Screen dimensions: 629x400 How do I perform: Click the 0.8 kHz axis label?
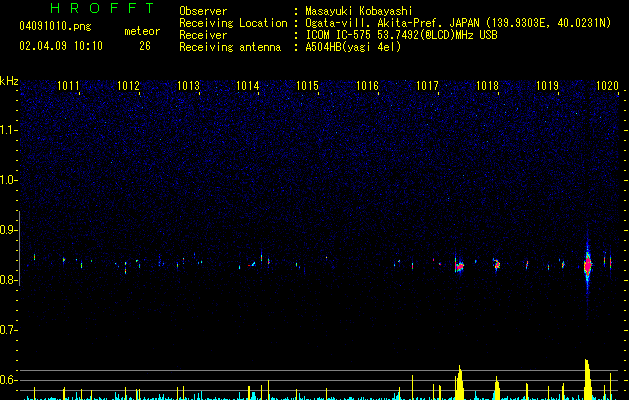click(8, 280)
